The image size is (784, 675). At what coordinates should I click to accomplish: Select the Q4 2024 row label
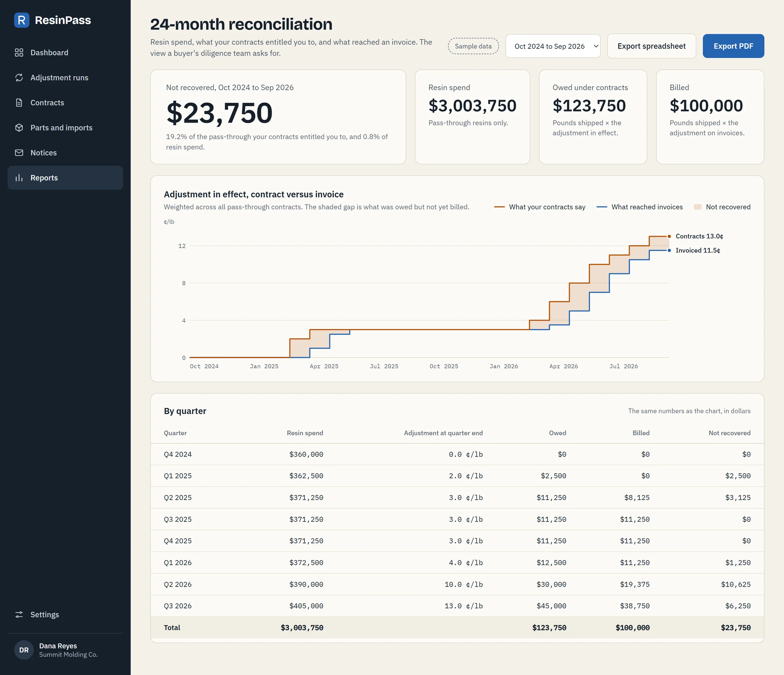pyautogui.click(x=177, y=454)
